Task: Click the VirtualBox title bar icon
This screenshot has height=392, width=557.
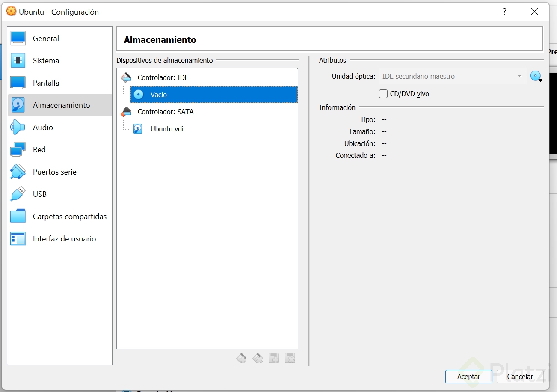Action: [12, 12]
